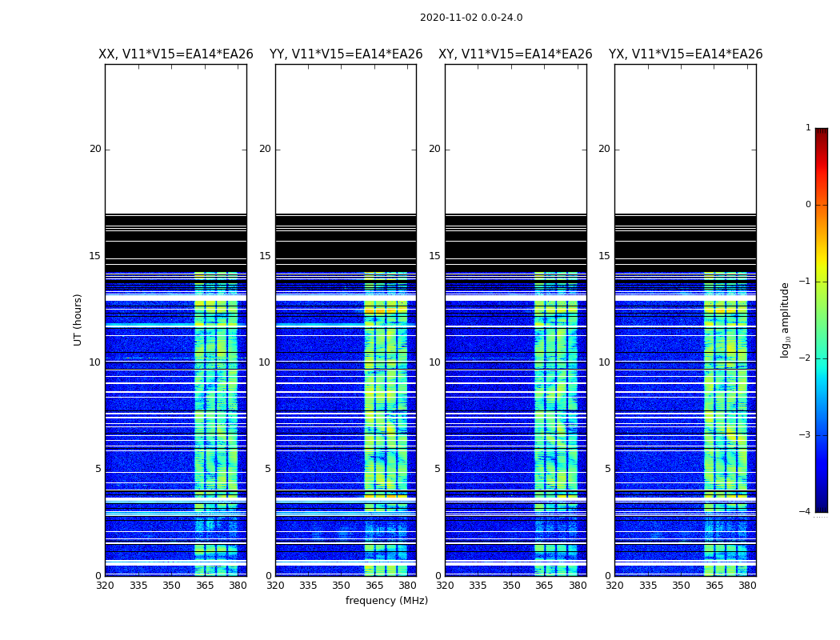Click the date title 2020-11-02 0.0-24.0

pyautogui.click(x=471, y=18)
